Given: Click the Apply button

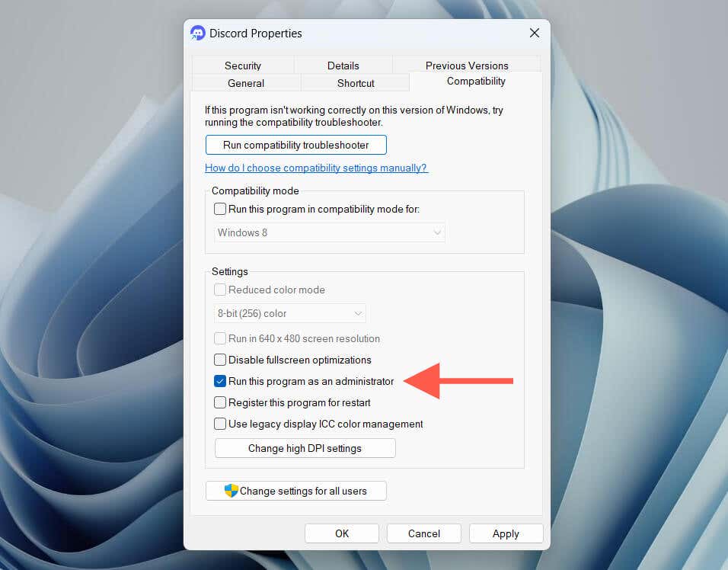Looking at the screenshot, I should [x=506, y=533].
